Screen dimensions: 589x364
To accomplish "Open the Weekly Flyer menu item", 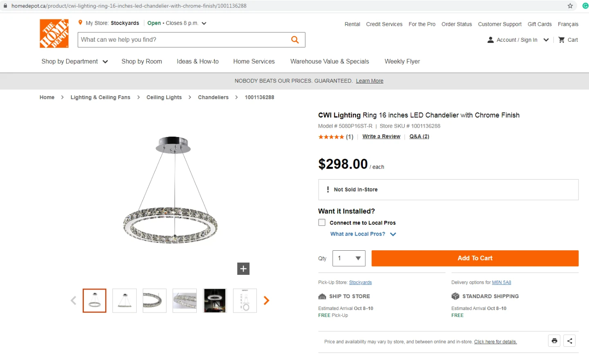I will coord(402,61).
